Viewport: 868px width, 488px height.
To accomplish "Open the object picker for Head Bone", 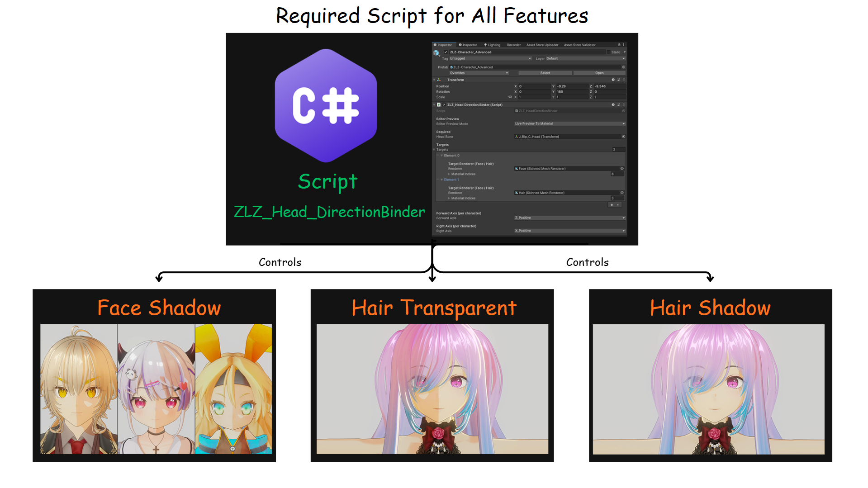I will tap(624, 137).
